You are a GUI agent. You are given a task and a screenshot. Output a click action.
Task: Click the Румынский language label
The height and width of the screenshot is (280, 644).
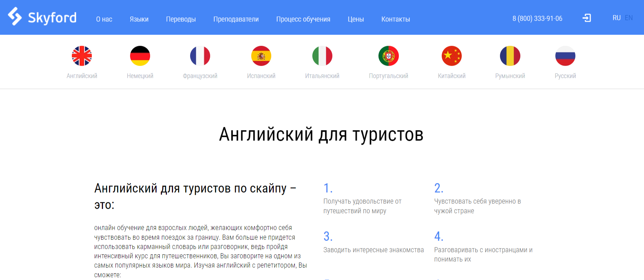tap(510, 76)
